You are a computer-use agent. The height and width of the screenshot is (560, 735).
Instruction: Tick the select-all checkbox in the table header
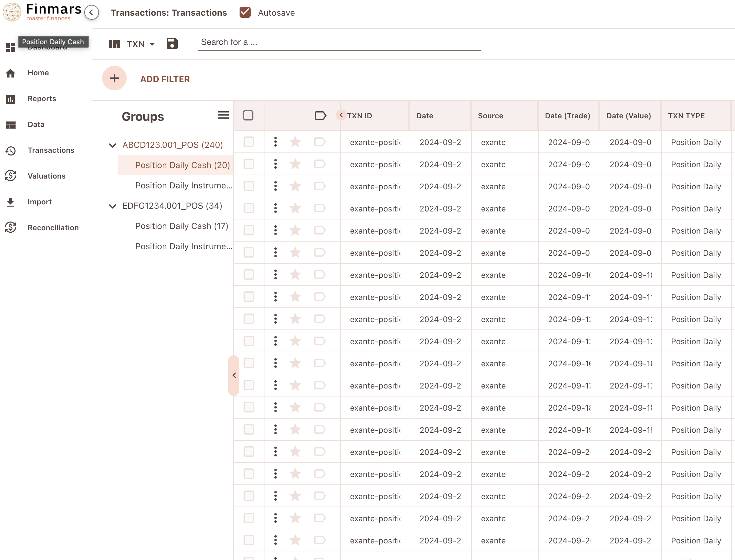coord(248,115)
